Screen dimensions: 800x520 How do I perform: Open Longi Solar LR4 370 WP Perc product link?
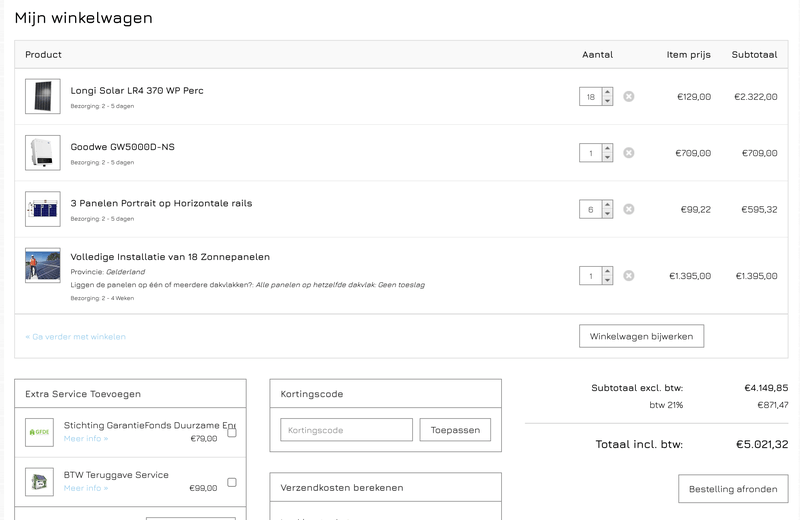[137, 91]
